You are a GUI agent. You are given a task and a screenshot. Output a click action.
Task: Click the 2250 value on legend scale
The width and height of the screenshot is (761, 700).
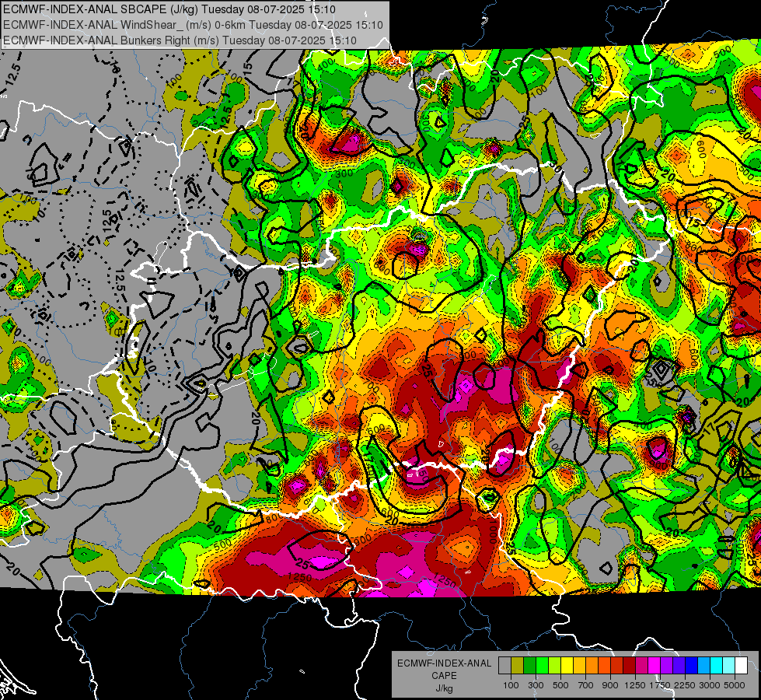pos(685,685)
